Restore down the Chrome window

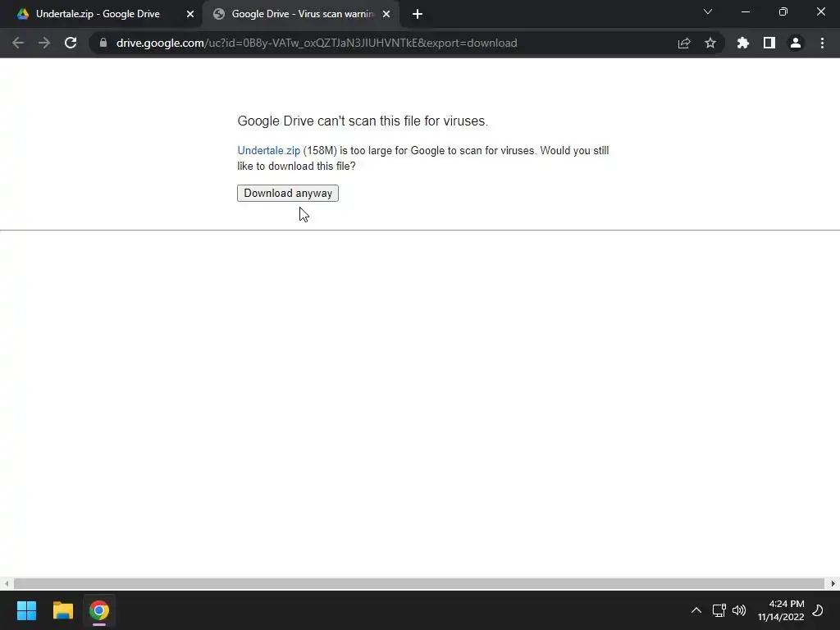point(783,11)
